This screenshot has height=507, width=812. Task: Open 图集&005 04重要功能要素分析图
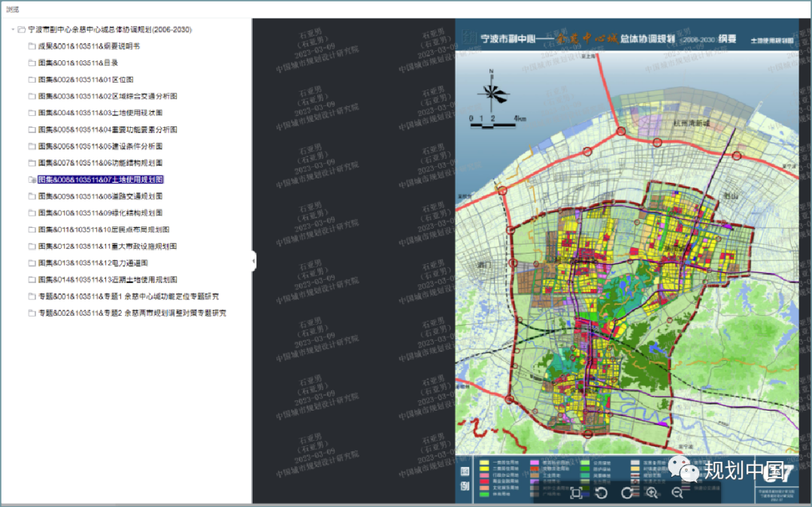point(108,129)
